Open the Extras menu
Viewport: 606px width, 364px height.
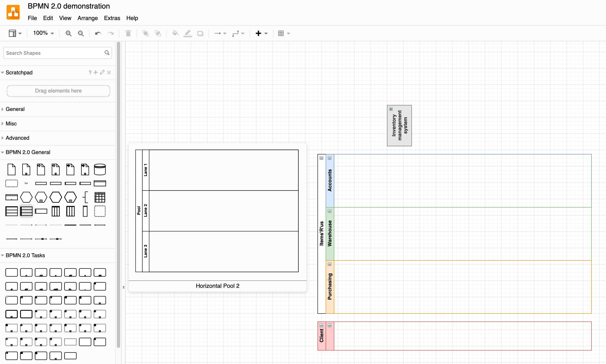(112, 18)
